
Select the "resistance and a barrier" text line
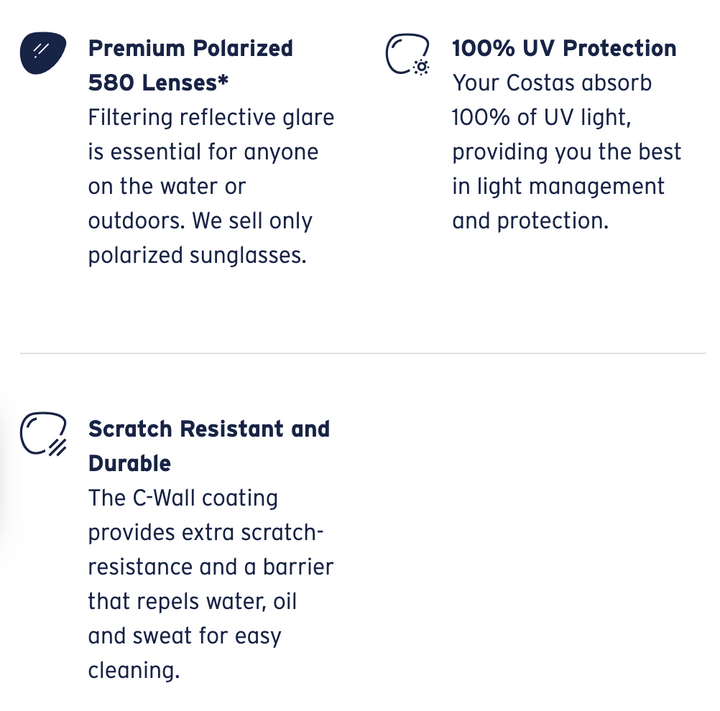[x=210, y=567]
